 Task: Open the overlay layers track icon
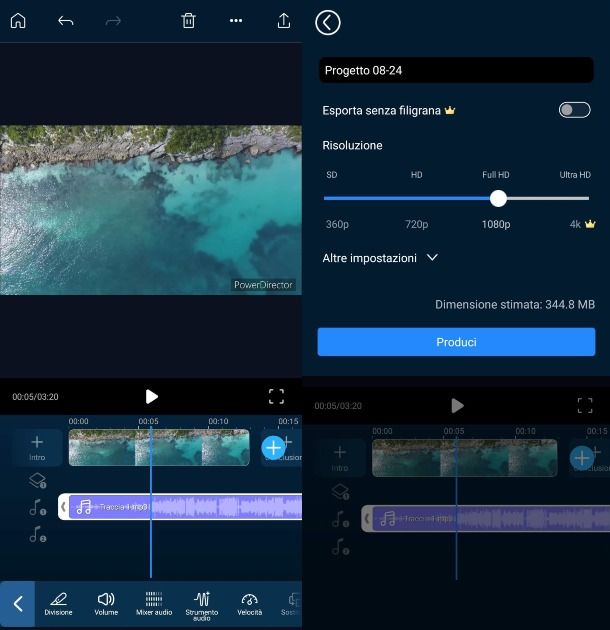38,480
